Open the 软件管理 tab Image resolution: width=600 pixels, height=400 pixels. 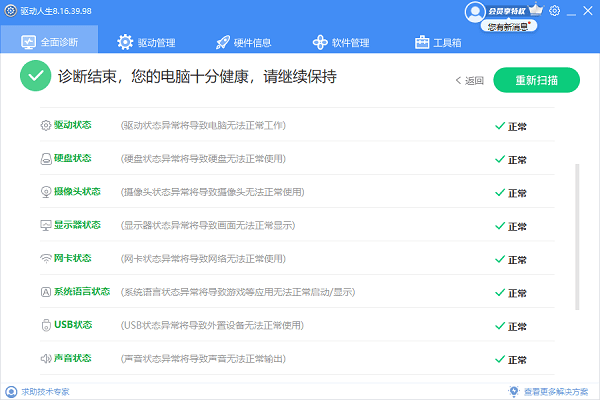[341, 42]
